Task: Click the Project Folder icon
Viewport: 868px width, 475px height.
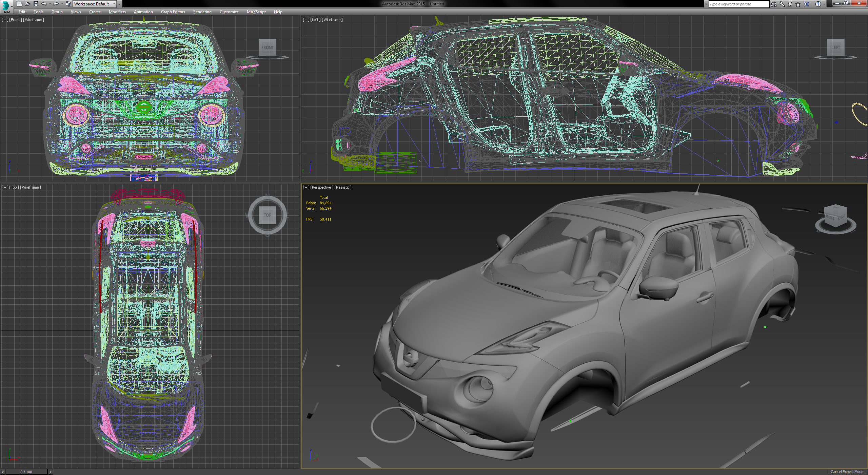Action: click(x=68, y=4)
